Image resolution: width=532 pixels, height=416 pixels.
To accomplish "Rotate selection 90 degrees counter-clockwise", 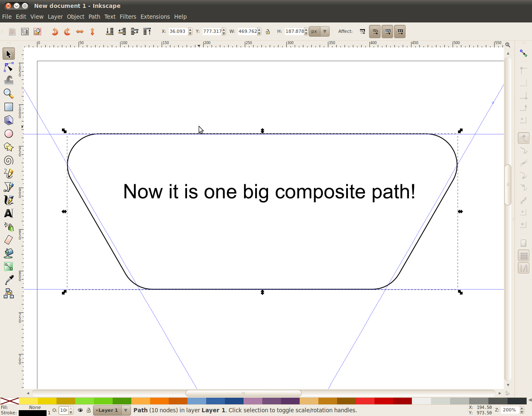I will [55, 32].
